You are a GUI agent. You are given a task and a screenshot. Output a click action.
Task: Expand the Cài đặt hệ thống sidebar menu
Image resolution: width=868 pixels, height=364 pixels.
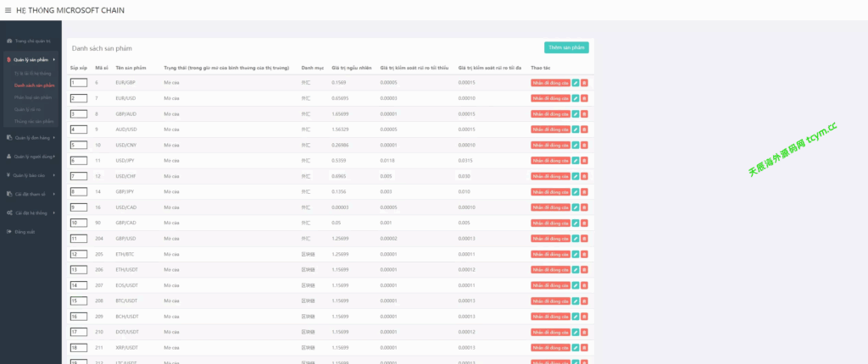tap(31, 213)
